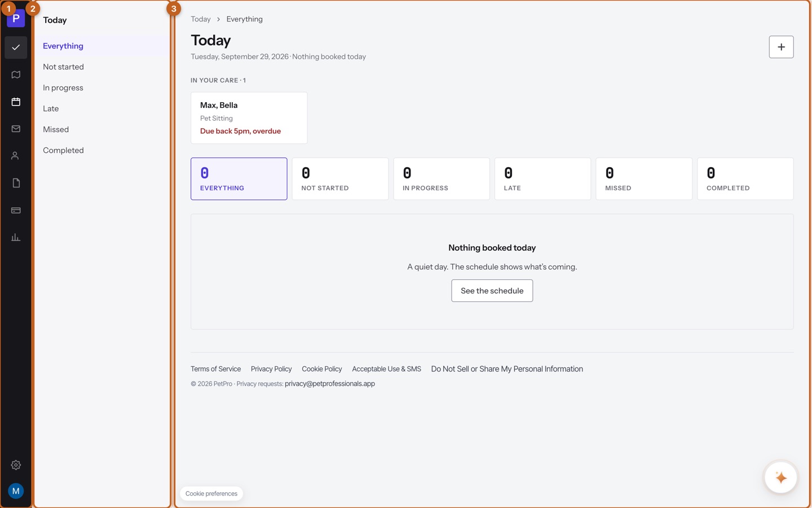Choose the Completed count card
The image size is (812, 508).
(x=745, y=179)
